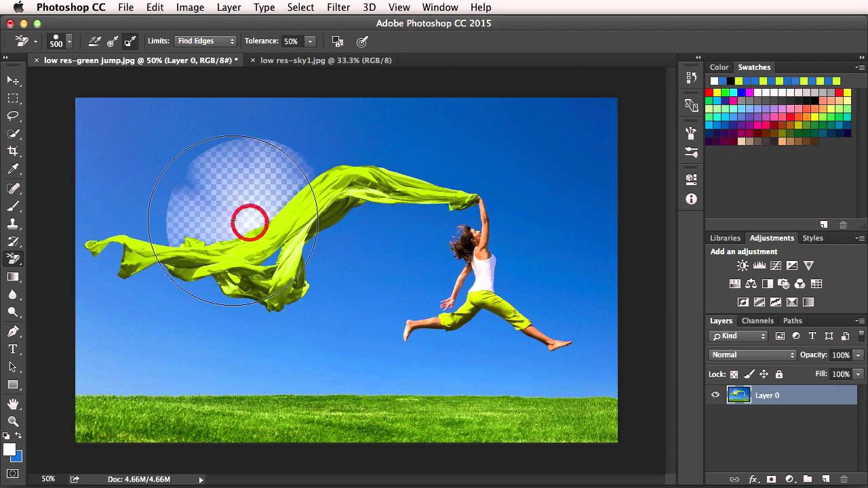Select the Spot Healing Brush tool
The image size is (868, 488).
pos(13,188)
